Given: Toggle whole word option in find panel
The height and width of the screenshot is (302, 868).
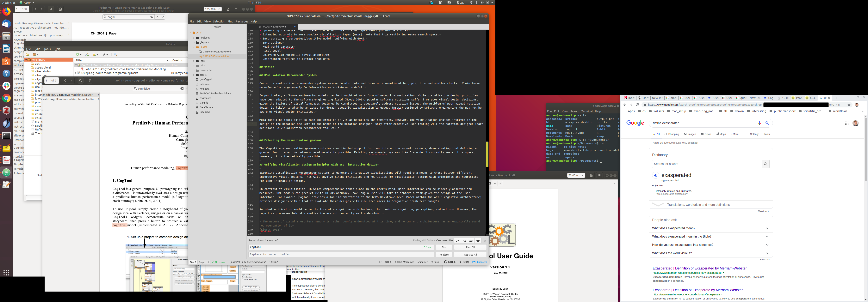Looking at the screenshot, I should 478,241.
